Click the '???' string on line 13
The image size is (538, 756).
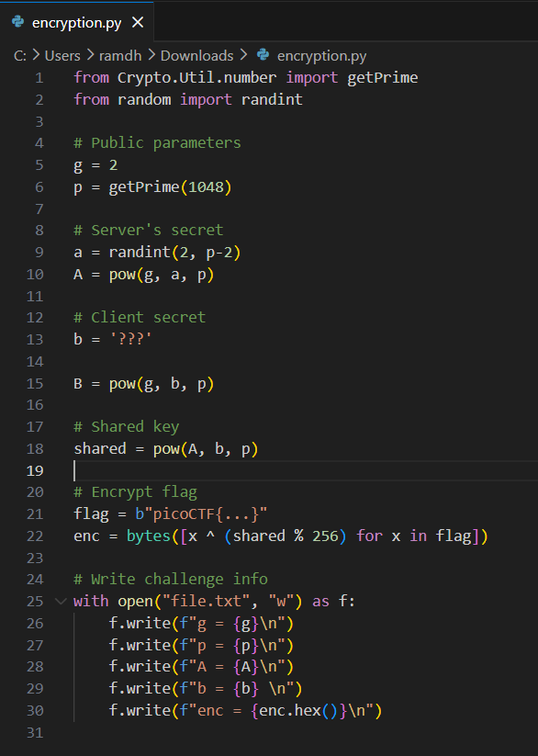pyautogui.click(x=130, y=340)
